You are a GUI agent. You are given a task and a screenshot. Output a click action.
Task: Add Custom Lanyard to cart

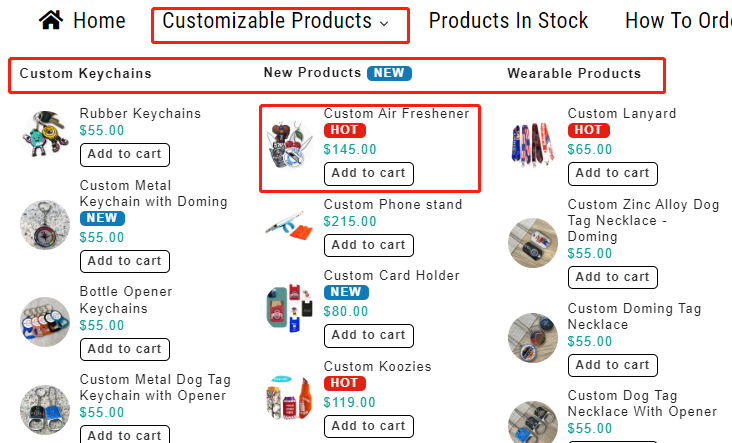tap(612, 173)
